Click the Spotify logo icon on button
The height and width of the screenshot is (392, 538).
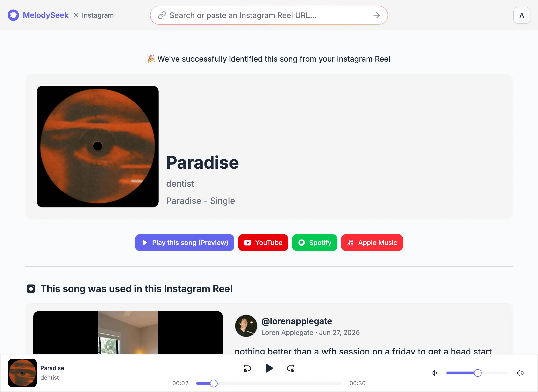[302, 243]
